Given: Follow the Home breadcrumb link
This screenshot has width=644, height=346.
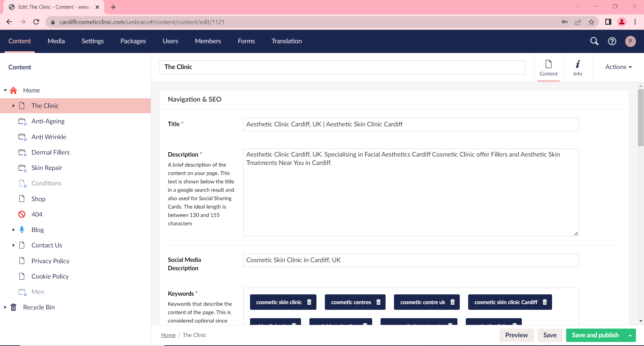Looking at the screenshot, I should tap(168, 335).
